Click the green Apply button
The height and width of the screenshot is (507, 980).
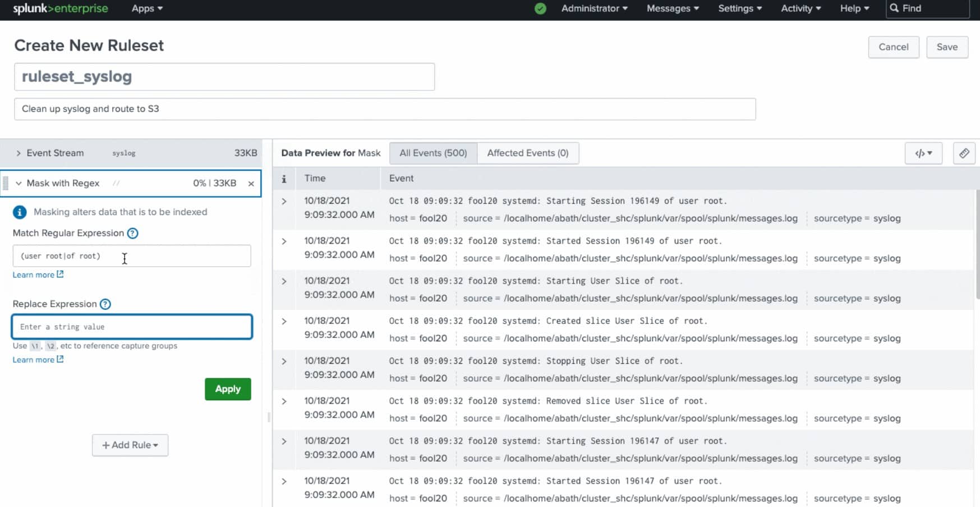click(228, 389)
